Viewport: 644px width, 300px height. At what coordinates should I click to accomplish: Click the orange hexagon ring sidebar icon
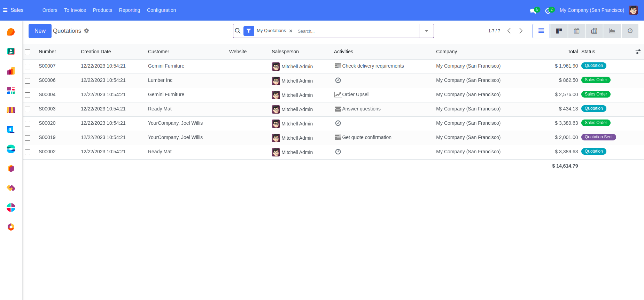(x=11, y=227)
